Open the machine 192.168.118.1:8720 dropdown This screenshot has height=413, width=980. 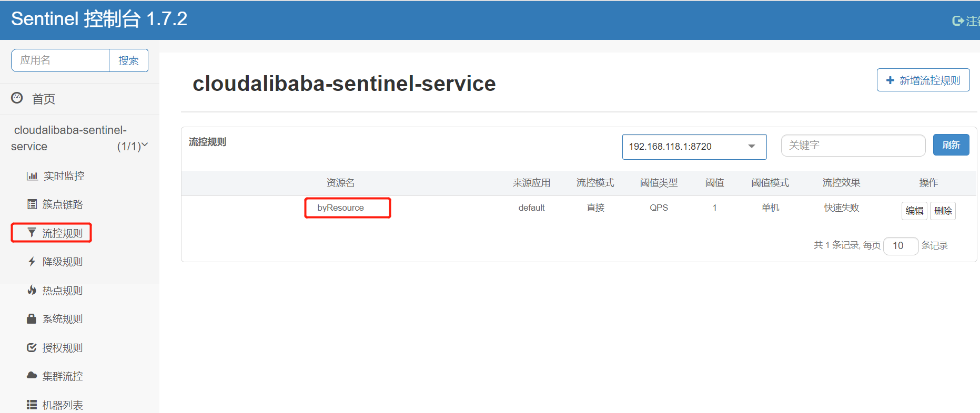[694, 147]
